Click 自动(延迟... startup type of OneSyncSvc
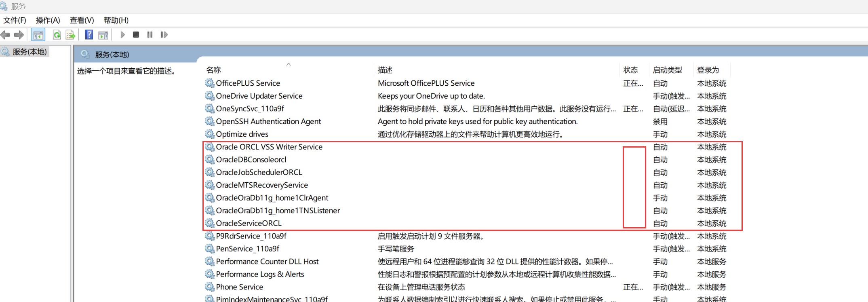Viewport: 868px width, 302px height. (x=671, y=108)
